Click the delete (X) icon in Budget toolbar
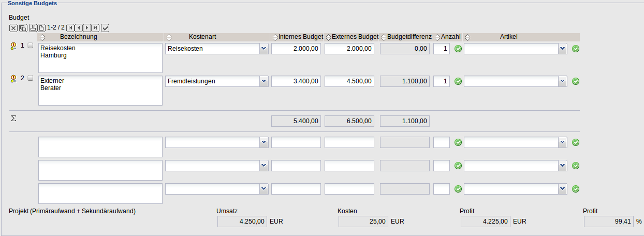 pyautogui.click(x=13, y=27)
